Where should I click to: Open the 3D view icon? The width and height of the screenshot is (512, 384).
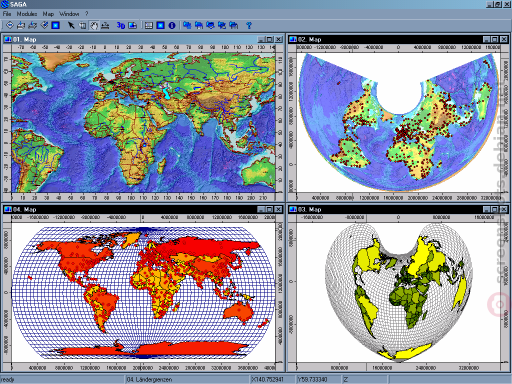121,25
